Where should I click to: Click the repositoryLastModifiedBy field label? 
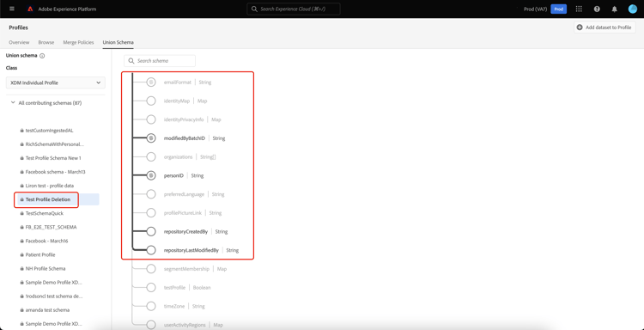click(x=191, y=250)
